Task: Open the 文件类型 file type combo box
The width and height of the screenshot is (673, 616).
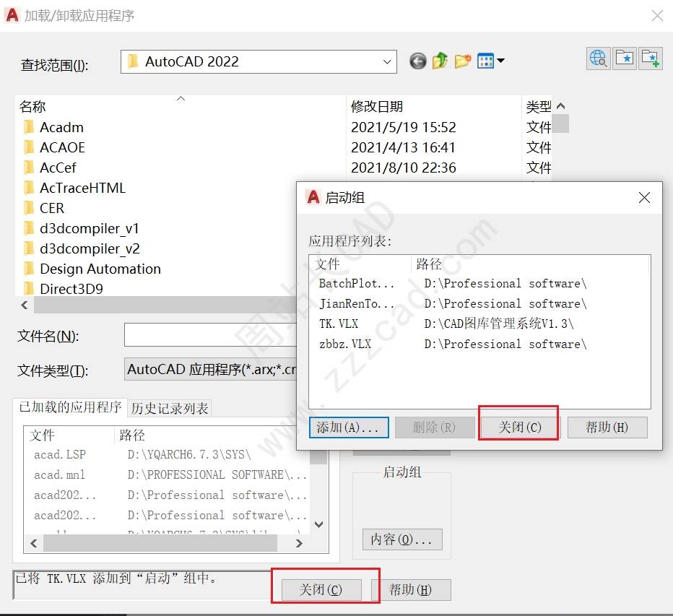Action: 210,369
